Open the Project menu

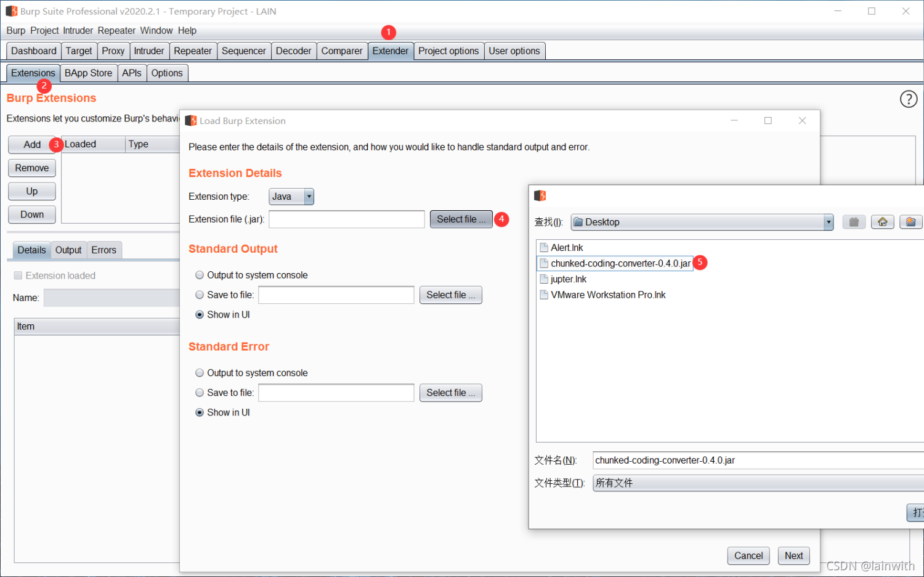pos(44,31)
